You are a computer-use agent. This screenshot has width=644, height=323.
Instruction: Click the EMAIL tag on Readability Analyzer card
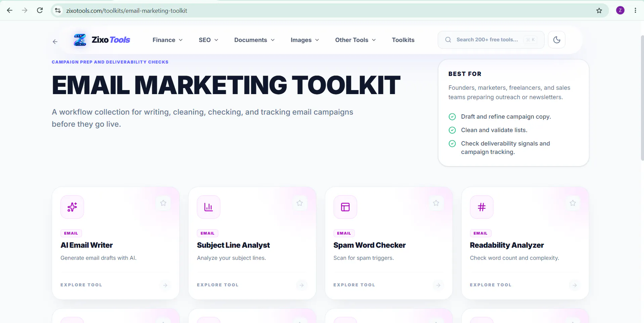480,233
